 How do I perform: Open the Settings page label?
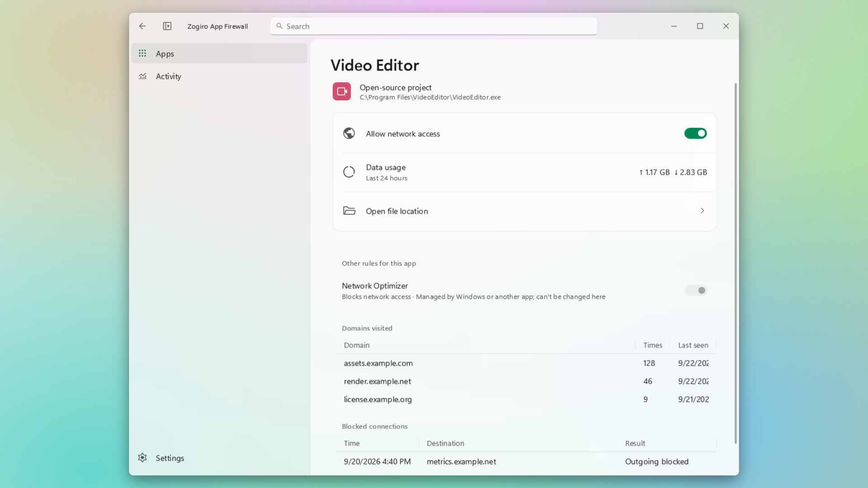click(170, 458)
